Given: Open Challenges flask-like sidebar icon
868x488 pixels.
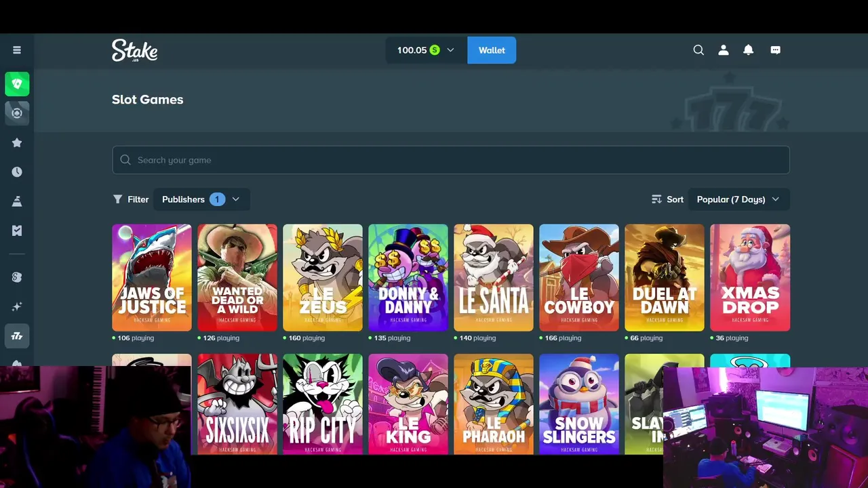Looking at the screenshot, I should point(17,201).
